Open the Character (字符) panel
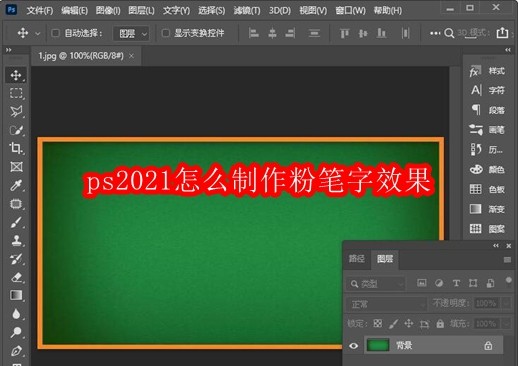The image size is (518, 366). [x=487, y=90]
